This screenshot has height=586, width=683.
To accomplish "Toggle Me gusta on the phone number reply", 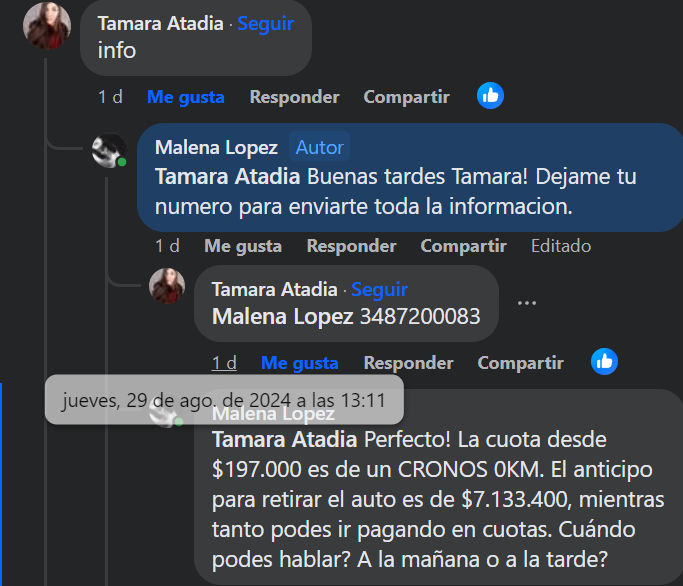I will tap(300, 362).
